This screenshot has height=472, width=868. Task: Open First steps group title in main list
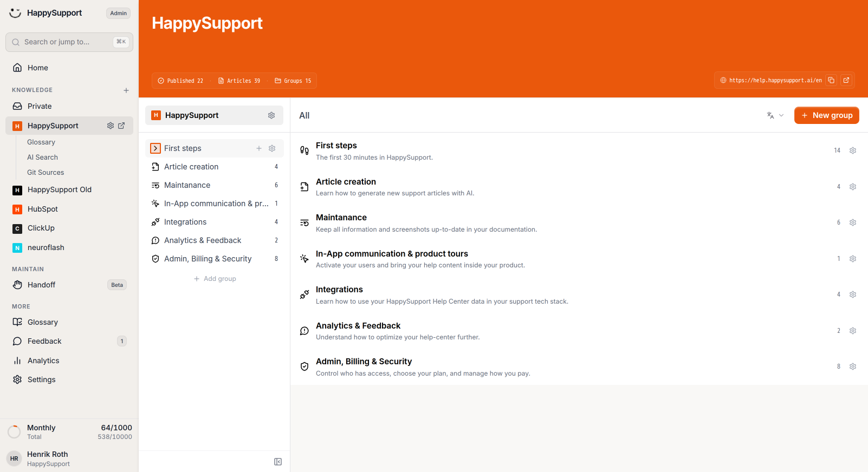click(336, 146)
